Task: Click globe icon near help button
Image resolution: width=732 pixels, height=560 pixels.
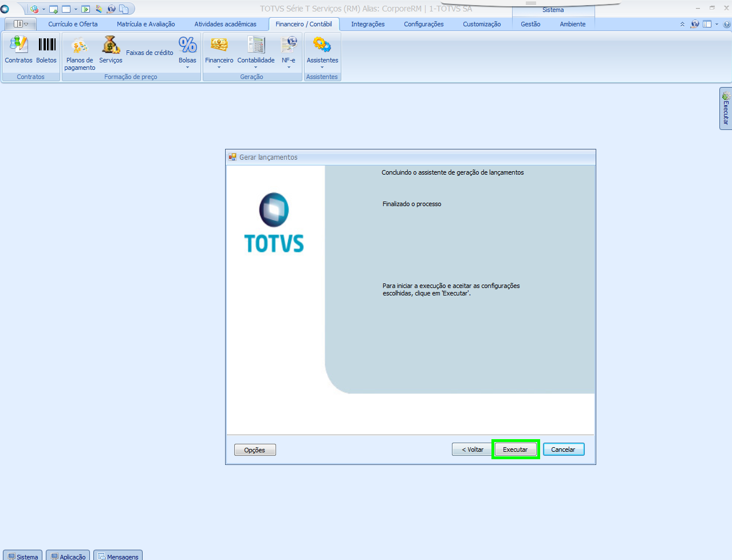Action: pyautogui.click(x=695, y=24)
